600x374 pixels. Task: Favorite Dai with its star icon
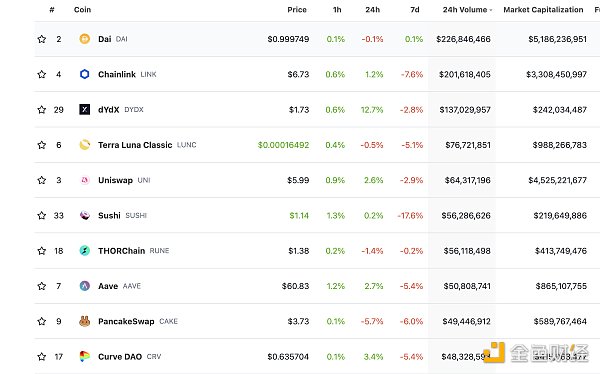pyautogui.click(x=42, y=39)
